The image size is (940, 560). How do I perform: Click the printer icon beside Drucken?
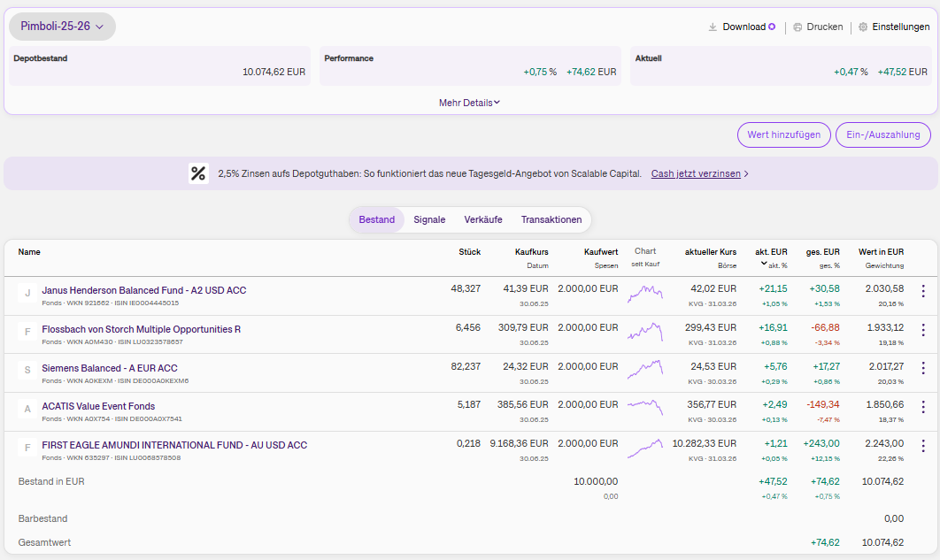[797, 27]
